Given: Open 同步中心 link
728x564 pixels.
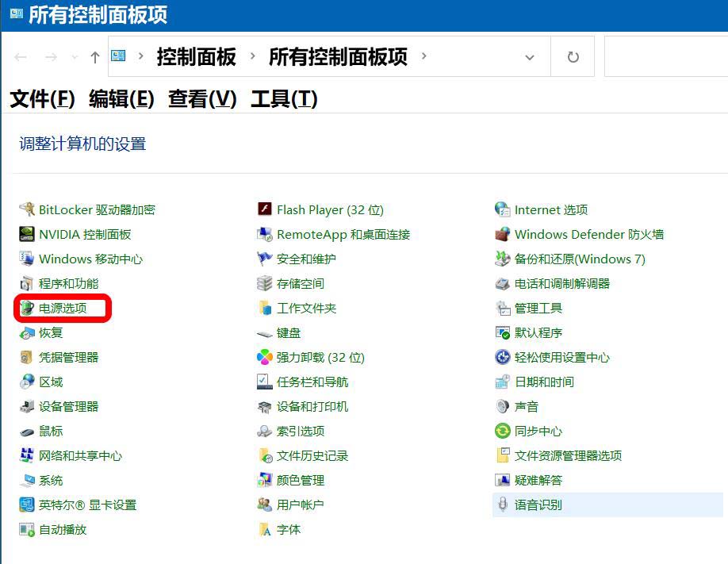Looking at the screenshot, I should (x=538, y=431).
